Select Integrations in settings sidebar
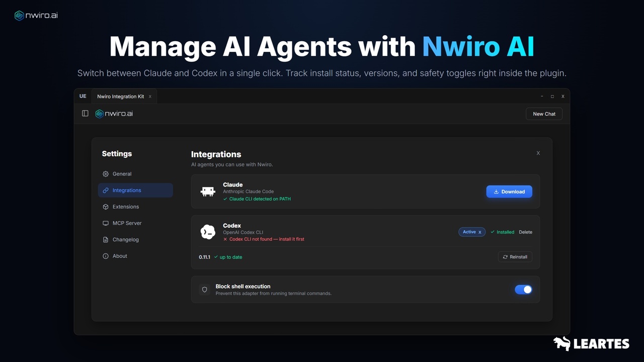Image resolution: width=644 pixels, height=362 pixels. (135, 191)
